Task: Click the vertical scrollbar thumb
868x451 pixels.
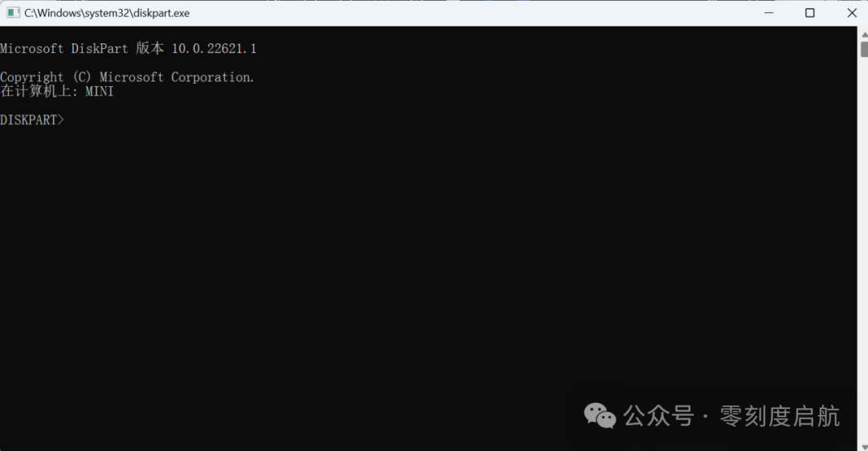Action: 864,48
